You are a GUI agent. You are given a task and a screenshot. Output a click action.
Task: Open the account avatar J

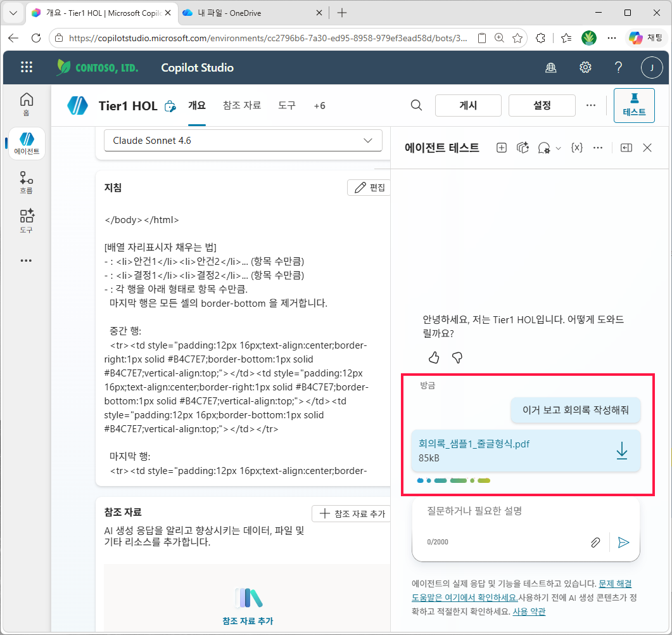pos(652,67)
